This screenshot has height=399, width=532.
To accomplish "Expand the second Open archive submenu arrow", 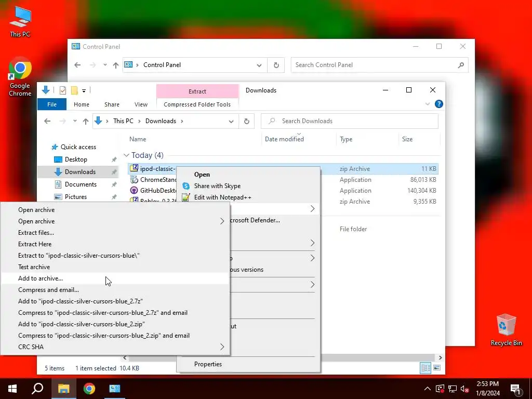I will click(222, 221).
